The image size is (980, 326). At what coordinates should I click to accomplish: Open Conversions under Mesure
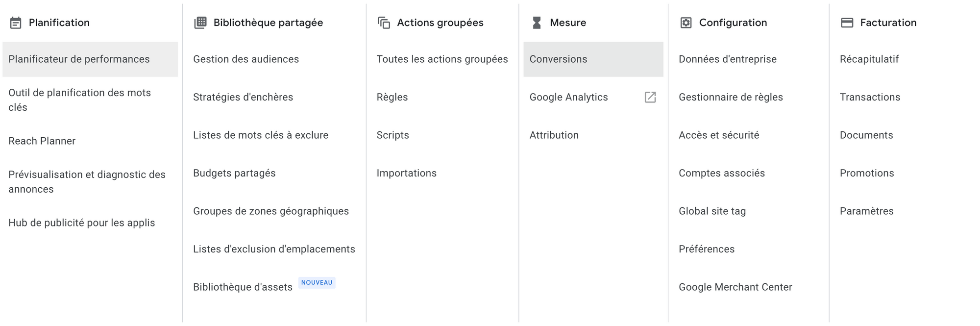[x=593, y=59]
